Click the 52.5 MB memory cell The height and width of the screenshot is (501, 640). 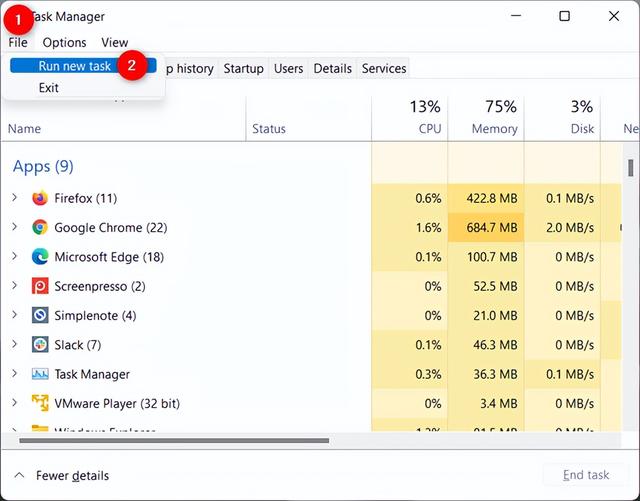click(486, 286)
